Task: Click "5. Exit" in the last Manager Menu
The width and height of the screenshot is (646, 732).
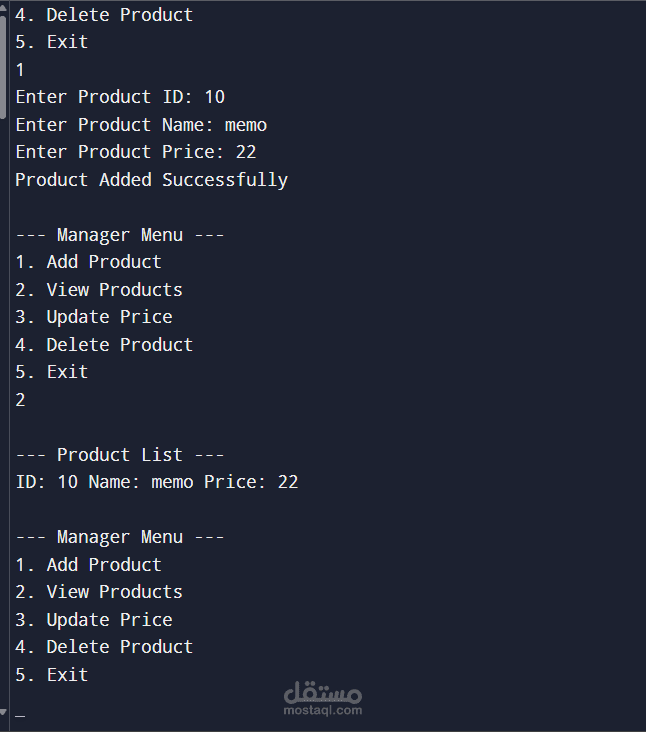Action: coord(52,675)
